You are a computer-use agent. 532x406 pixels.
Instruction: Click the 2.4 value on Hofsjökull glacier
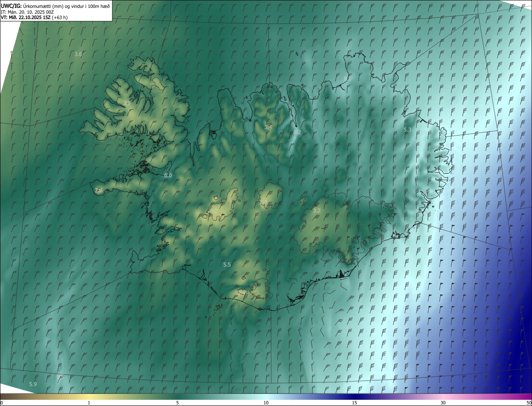point(264,202)
